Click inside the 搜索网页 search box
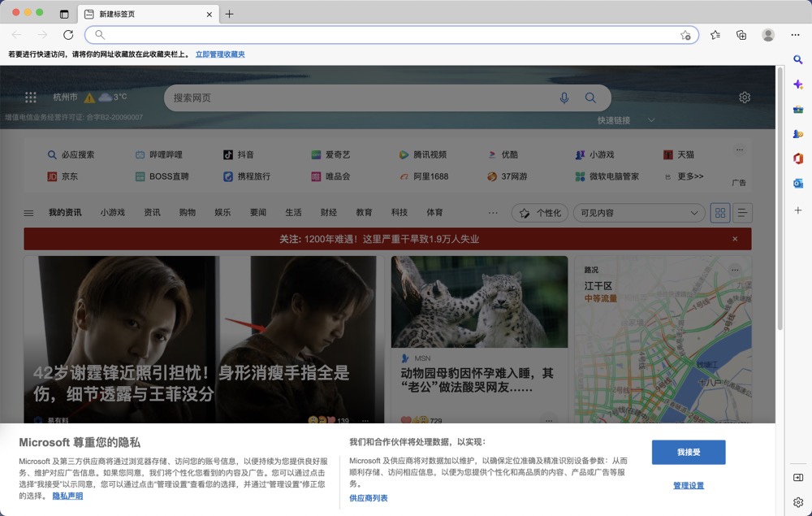Viewport: 812px width, 516px height. coord(325,98)
